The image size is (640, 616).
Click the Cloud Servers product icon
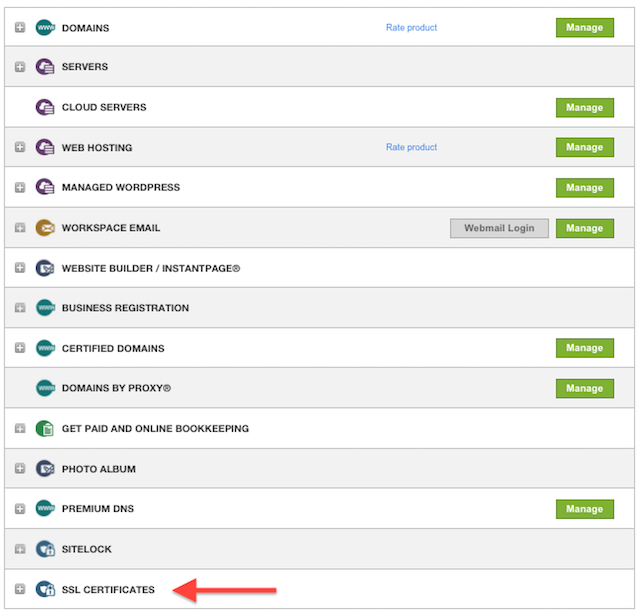pyautogui.click(x=45, y=107)
